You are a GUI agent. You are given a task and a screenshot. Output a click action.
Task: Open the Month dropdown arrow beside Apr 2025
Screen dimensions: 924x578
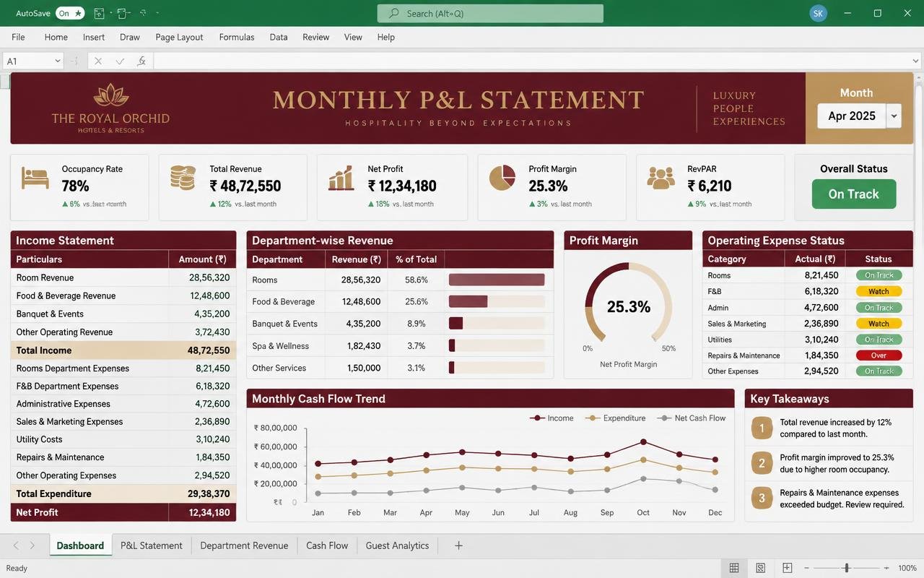(894, 116)
